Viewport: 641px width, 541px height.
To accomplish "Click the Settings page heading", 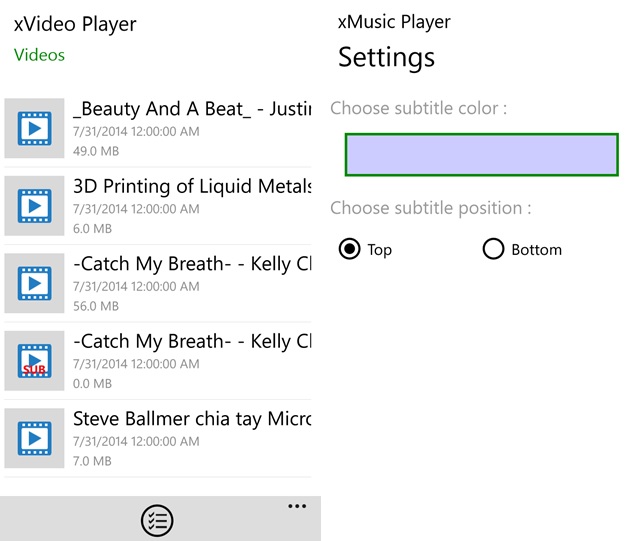I will coord(386,57).
